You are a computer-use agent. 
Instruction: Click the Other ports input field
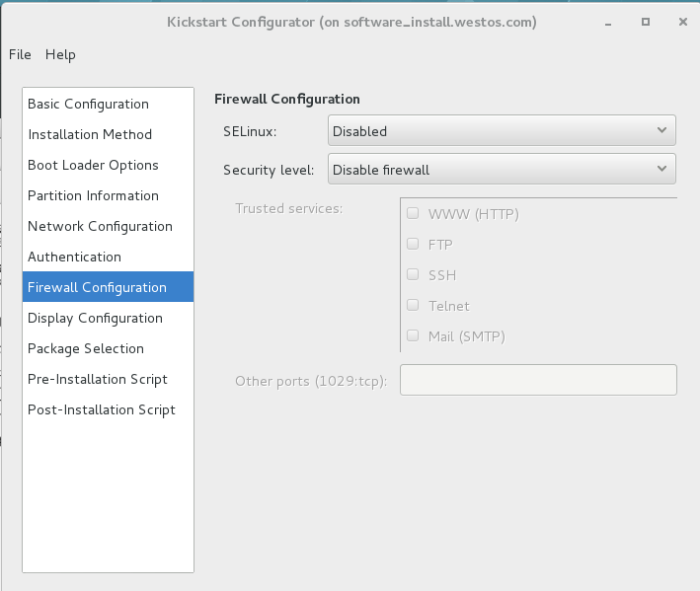tap(538, 380)
